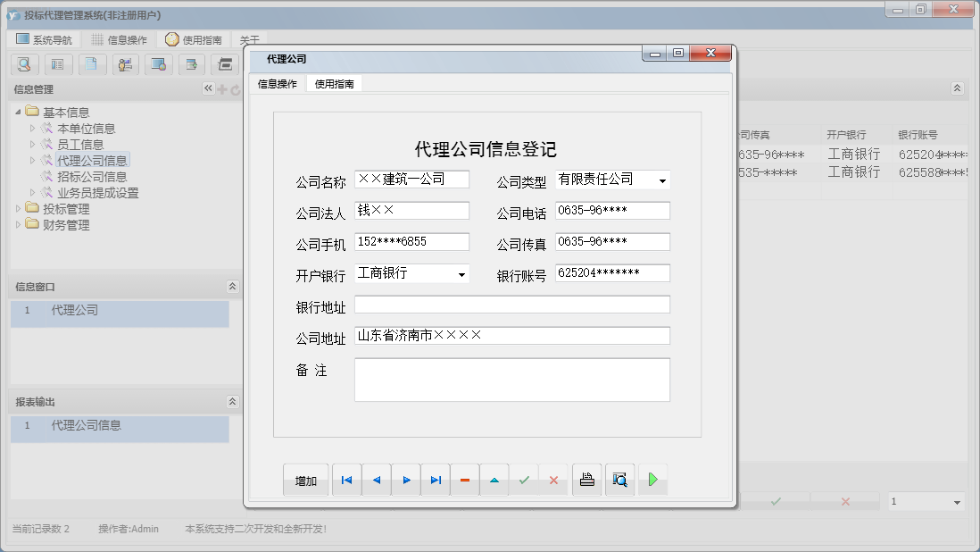The width and height of the screenshot is (980, 552).
Task: Collapse the 信息窗口 panel
Action: coord(232,287)
